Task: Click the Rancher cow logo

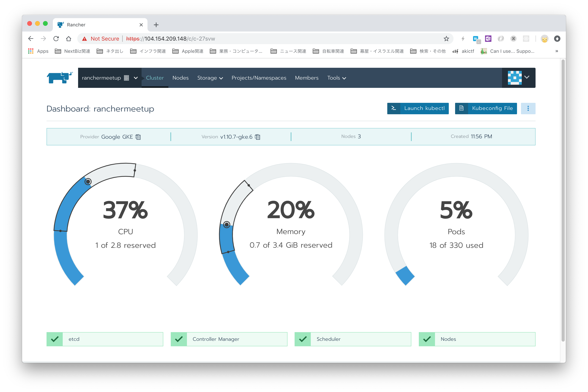Action: (60, 77)
